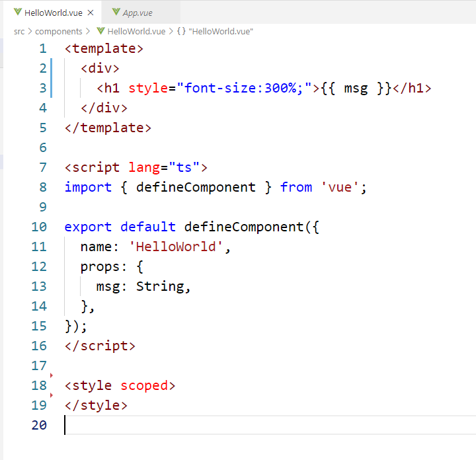Click line number 18 in gutter
The width and height of the screenshot is (476, 460).
(39, 386)
